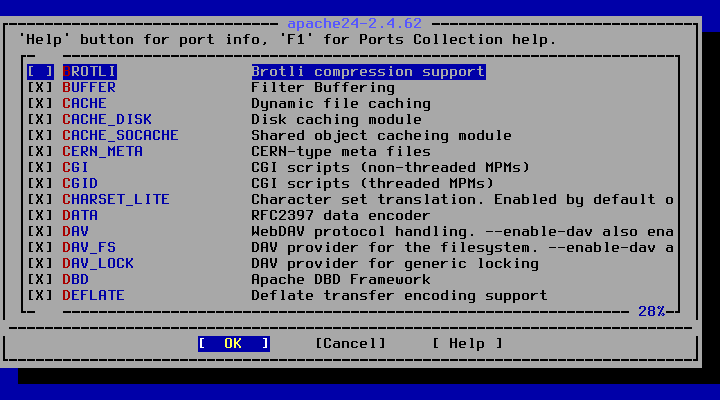This screenshot has width=720, height=400.
Task: Click the 28% scroll position indicator
Action: 652,312
